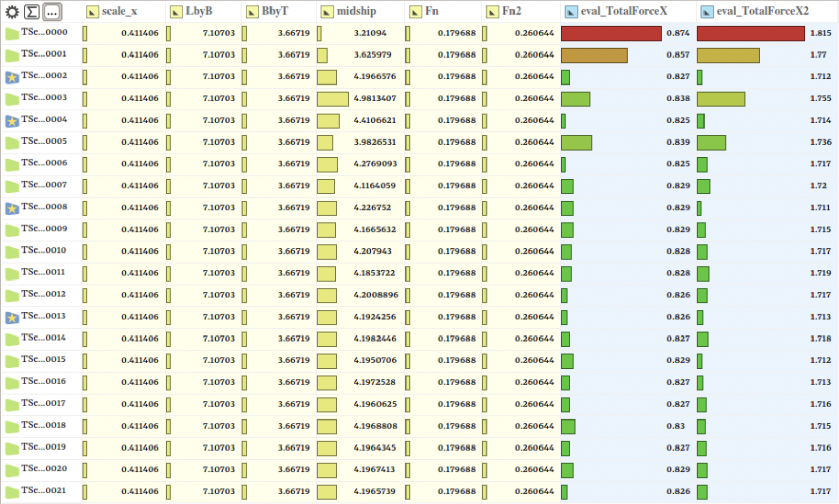Screen dimensions: 839x504
Task: Click midship value 4.207943
Action: [x=372, y=251]
